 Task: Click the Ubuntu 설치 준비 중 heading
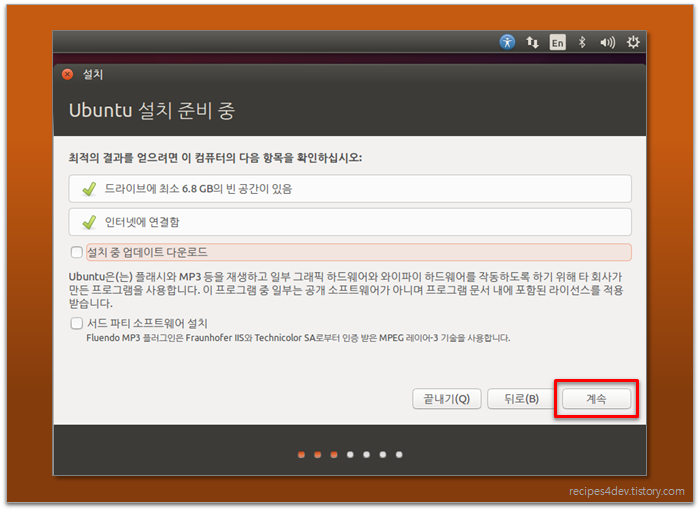(152, 110)
